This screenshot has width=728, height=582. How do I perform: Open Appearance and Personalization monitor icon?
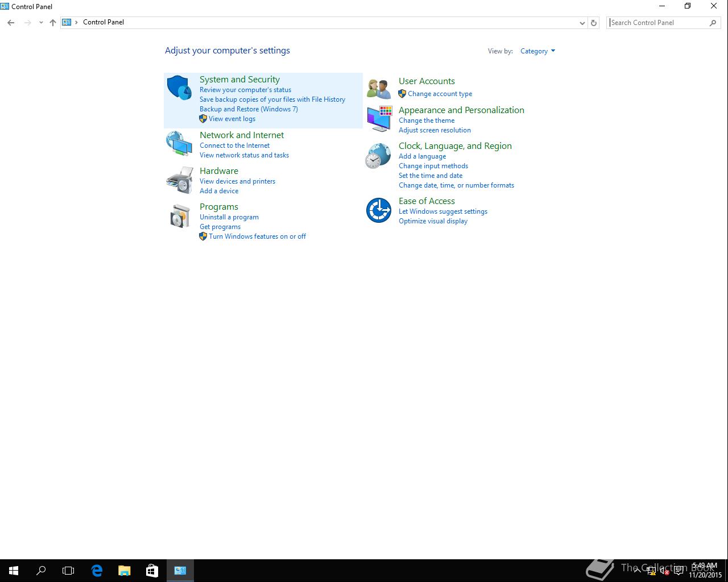coord(379,118)
